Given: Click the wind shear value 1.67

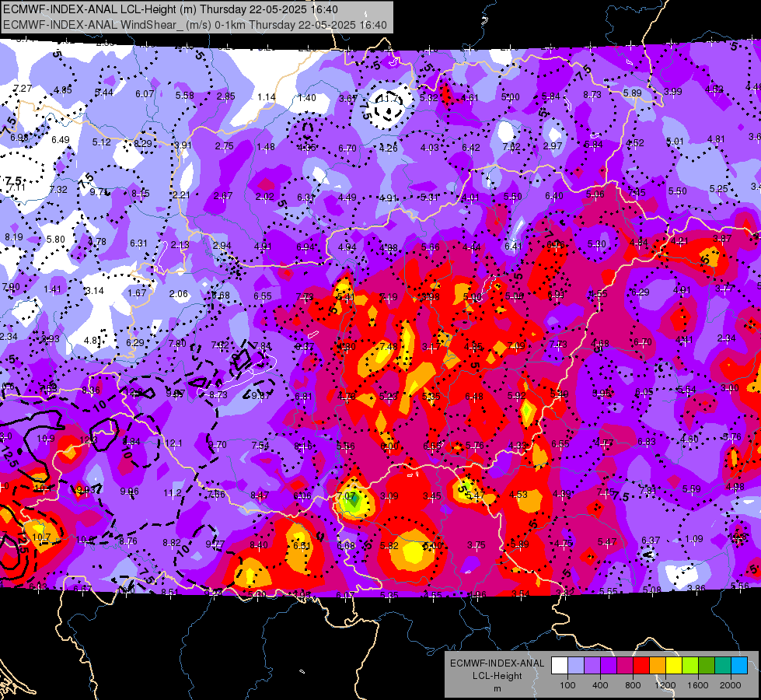Looking at the screenshot, I should [137, 292].
